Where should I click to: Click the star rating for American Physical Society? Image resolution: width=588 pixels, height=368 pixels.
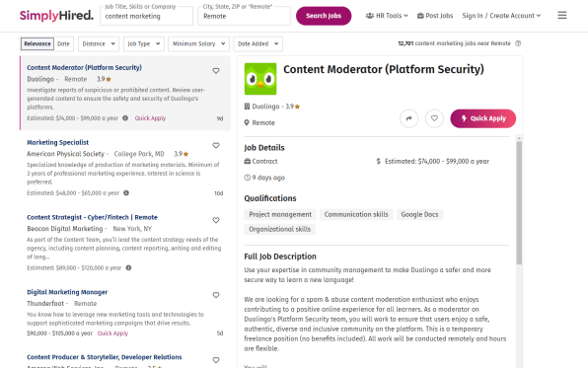[182, 154]
